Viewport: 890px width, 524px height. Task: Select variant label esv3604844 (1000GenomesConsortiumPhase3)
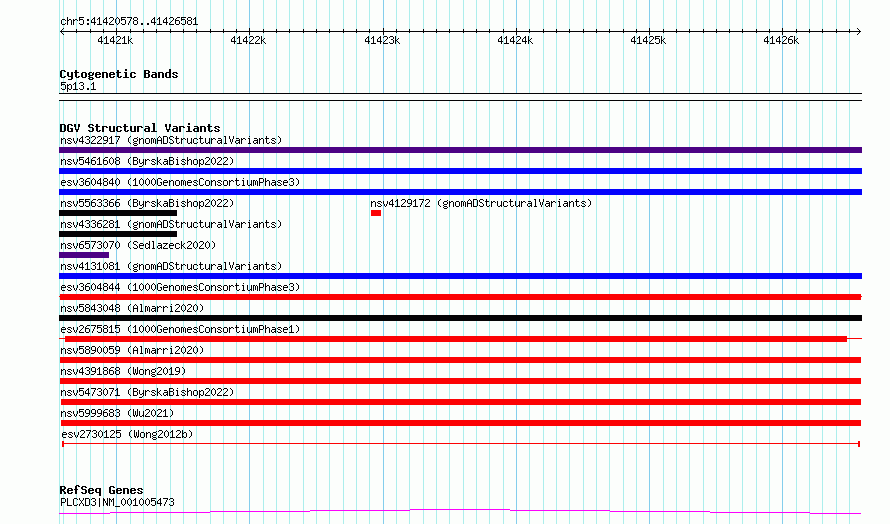(x=180, y=287)
